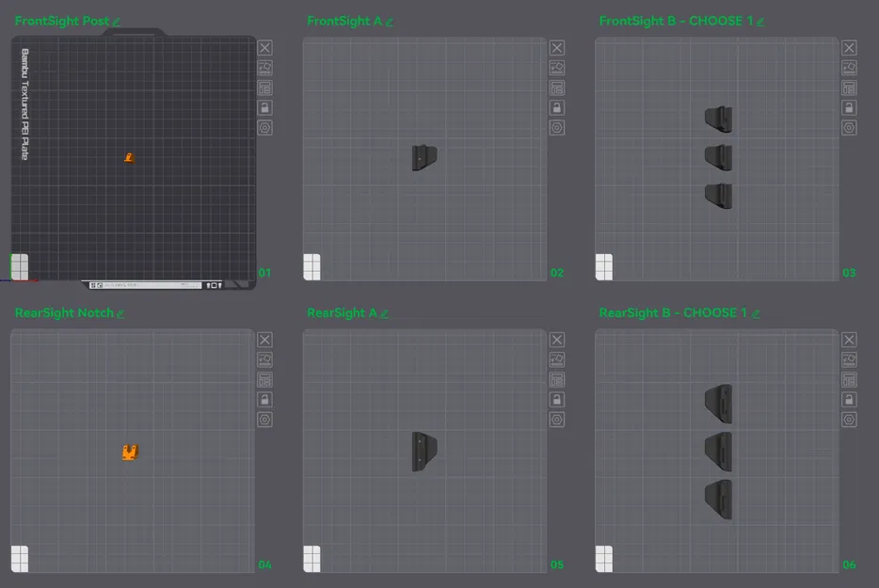Open plate settings for FrontSight B
This screenshot has width=879, height=588.
pos(849,128)
